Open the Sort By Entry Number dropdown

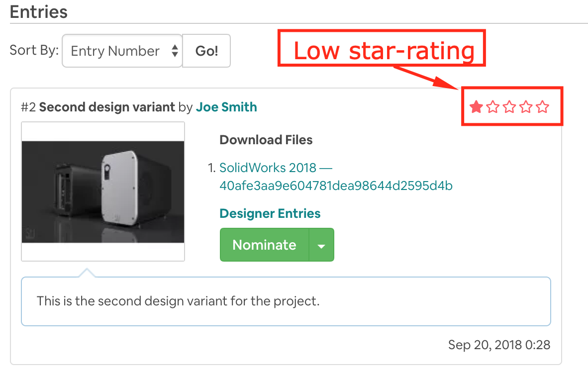122,50
